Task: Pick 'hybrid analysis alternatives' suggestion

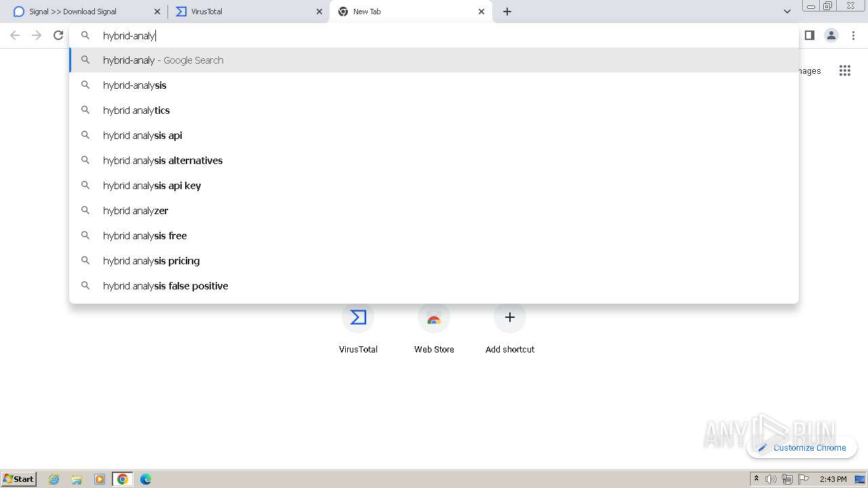Action: pyautogui.click(x=434, y=161)
